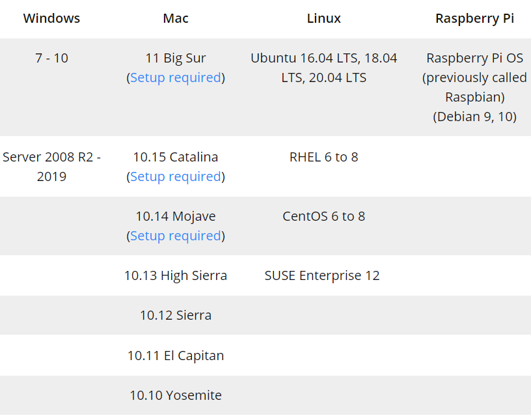Click the 10.11 El Capitan cell
This screenshot has width=531, height=420.
pos(176,356)
